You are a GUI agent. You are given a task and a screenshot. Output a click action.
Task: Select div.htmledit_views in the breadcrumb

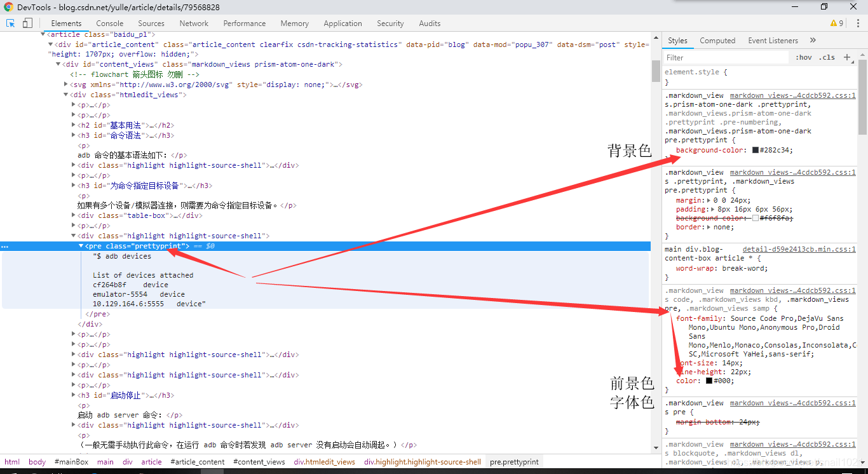pyautogui.click(x=325, y=462)
